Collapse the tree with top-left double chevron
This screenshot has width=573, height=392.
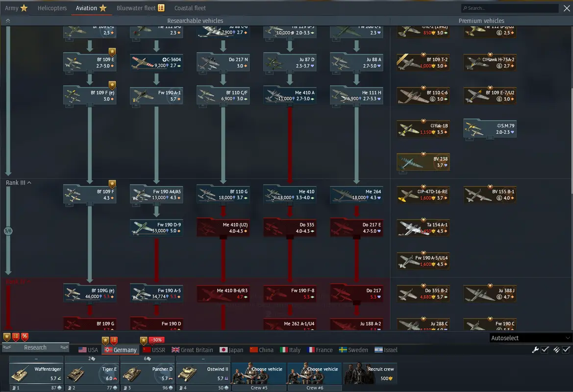8,21
